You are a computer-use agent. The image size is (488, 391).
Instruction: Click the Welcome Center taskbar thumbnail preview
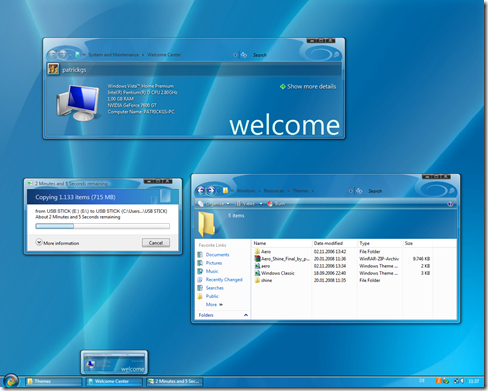pyautogui.click(x=114, y=362)
